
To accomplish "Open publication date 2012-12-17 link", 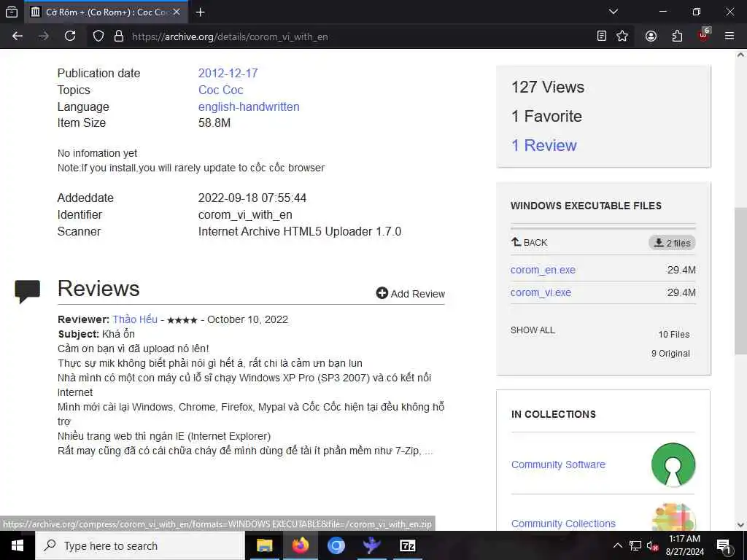I will point(228,74).
